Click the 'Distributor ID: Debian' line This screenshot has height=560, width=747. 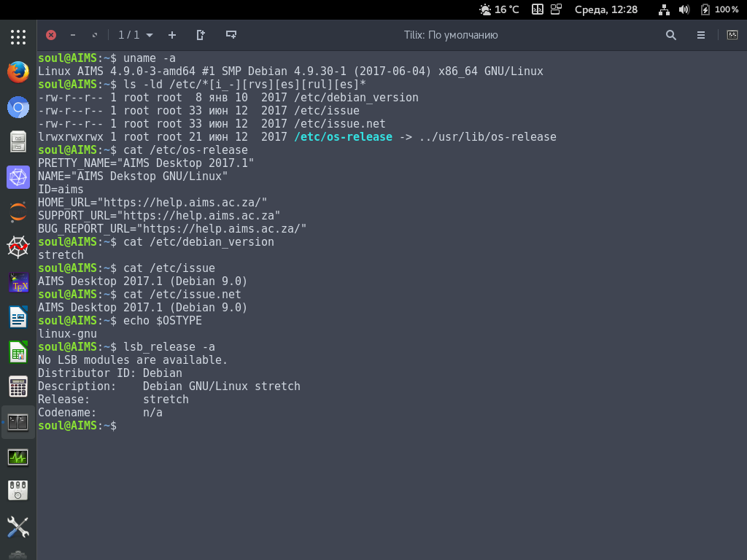pyautogui.click(x=110, y=373)
